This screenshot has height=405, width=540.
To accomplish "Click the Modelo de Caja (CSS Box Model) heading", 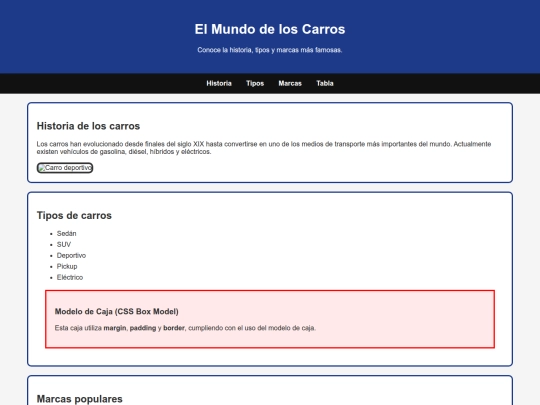I will pyautogui.click(x=116, y=312).
